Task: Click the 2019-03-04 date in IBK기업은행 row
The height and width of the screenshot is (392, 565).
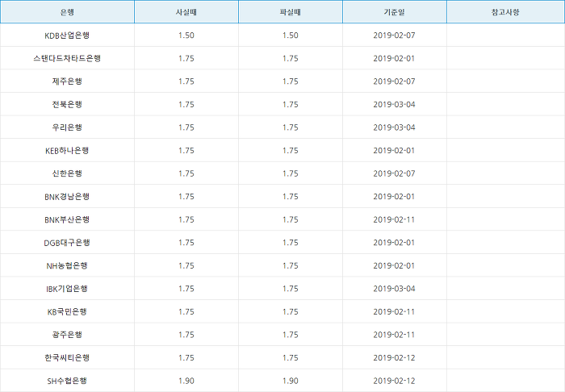Action: click(x=394, y=289)
